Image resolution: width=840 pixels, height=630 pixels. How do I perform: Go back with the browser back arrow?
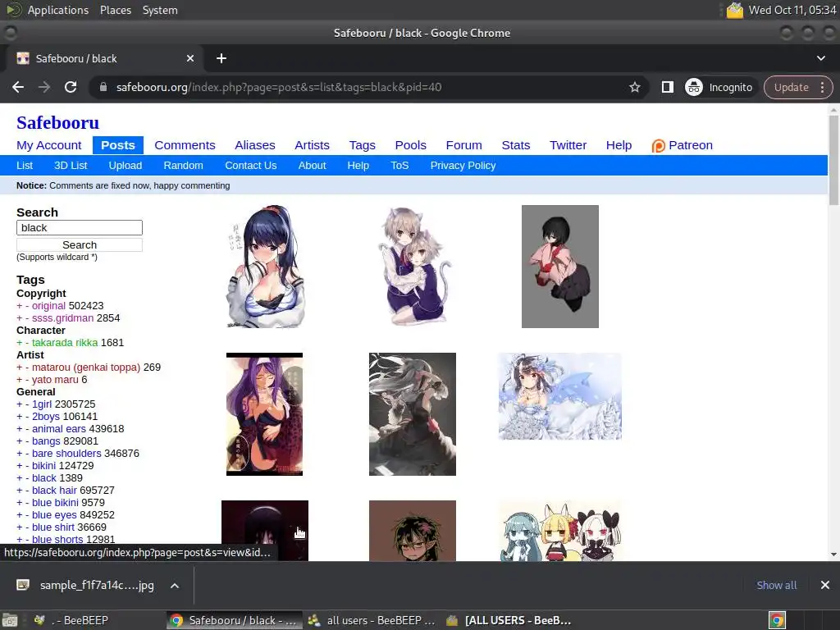click(x=18, y=87)
